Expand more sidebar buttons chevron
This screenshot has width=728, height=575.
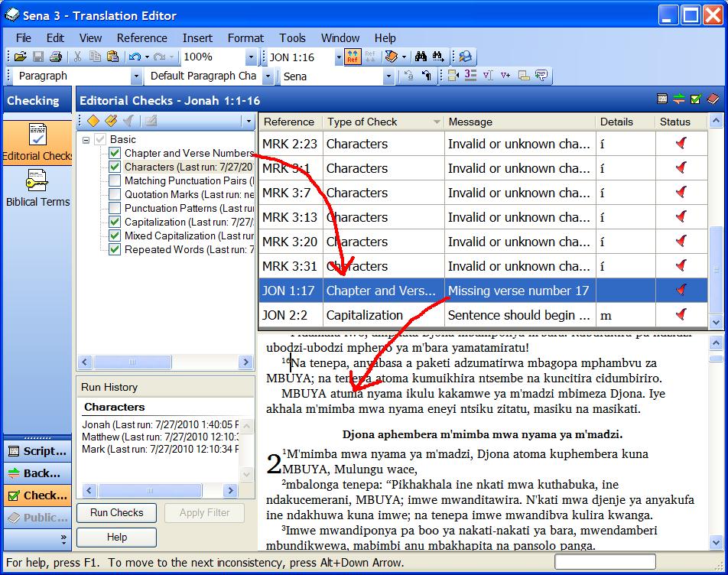(x=63, y=538)
